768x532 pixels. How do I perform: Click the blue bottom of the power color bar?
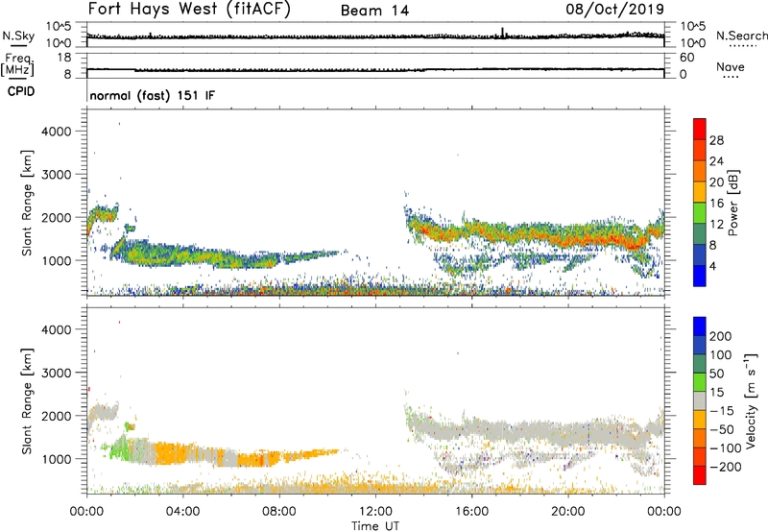(700, 278)
